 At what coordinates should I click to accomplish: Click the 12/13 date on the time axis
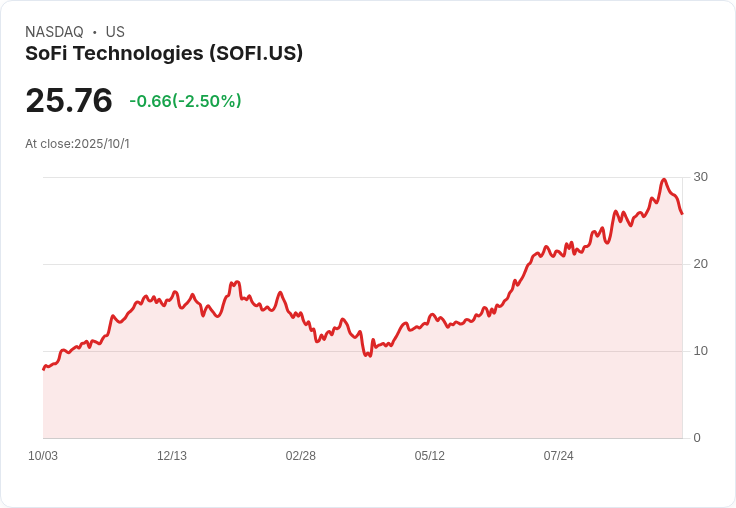[x=172, y=456]
